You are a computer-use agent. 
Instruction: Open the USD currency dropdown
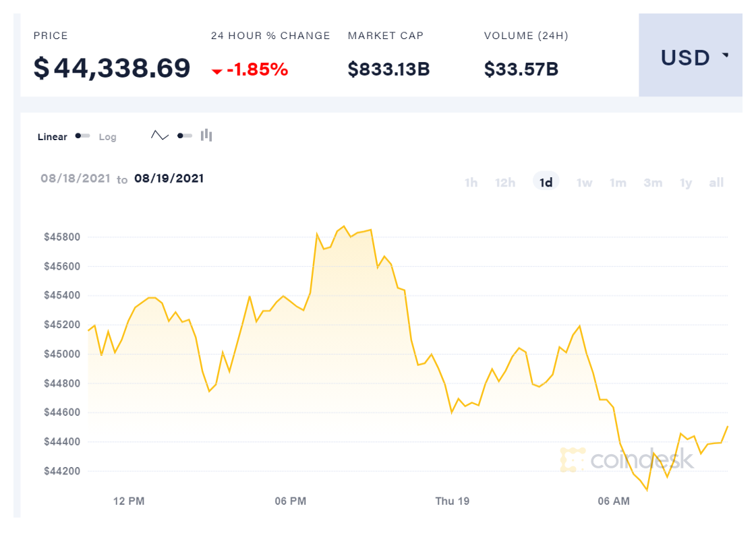[x=691, y=58]
